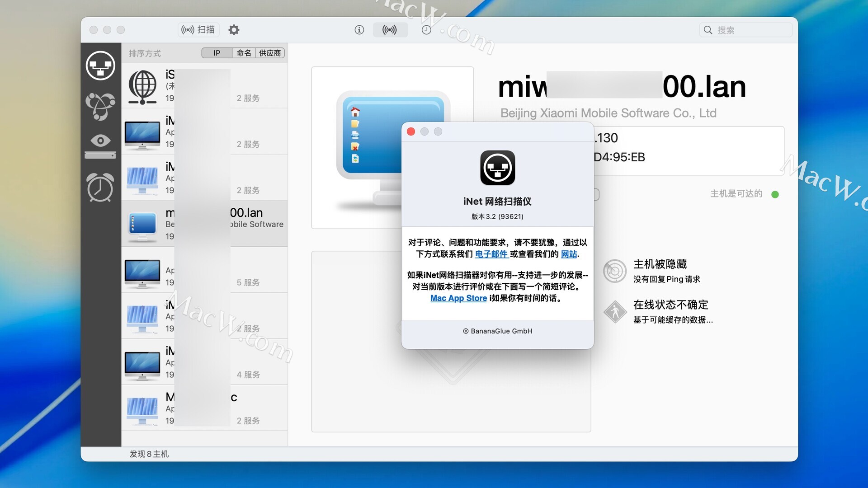The width and height of the screenshot is (868, 488).
Task: Open the Wake on LAN alarm clock icon
Action: [100, 187]
